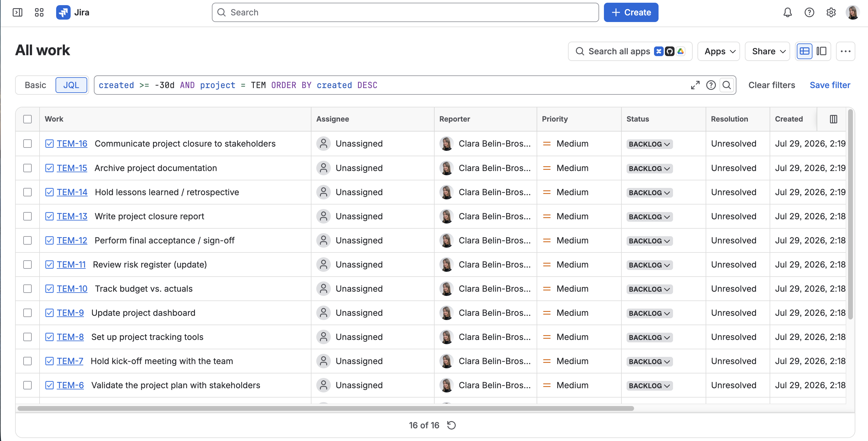Image resolution: width=868 pixels, height=441 pixels.
Task: Check the TEM-16 row checkbox
Action: pyautogui.click(x=28, y=144)
